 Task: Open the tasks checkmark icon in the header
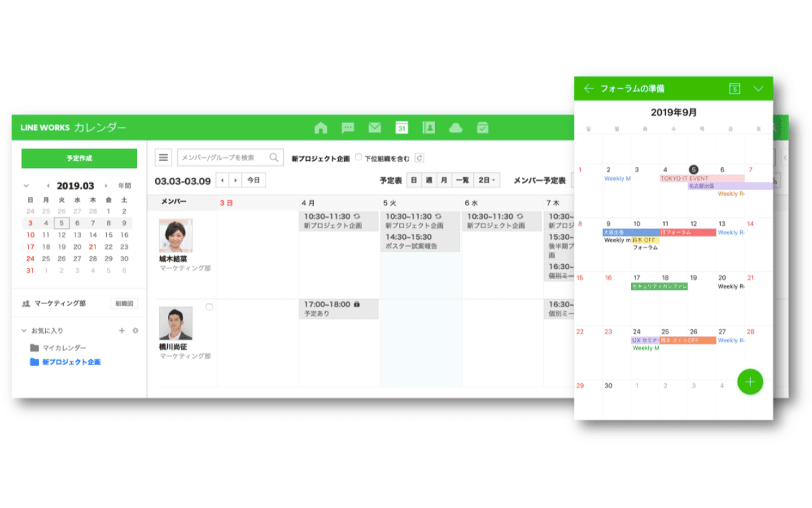tap(482, 128)
